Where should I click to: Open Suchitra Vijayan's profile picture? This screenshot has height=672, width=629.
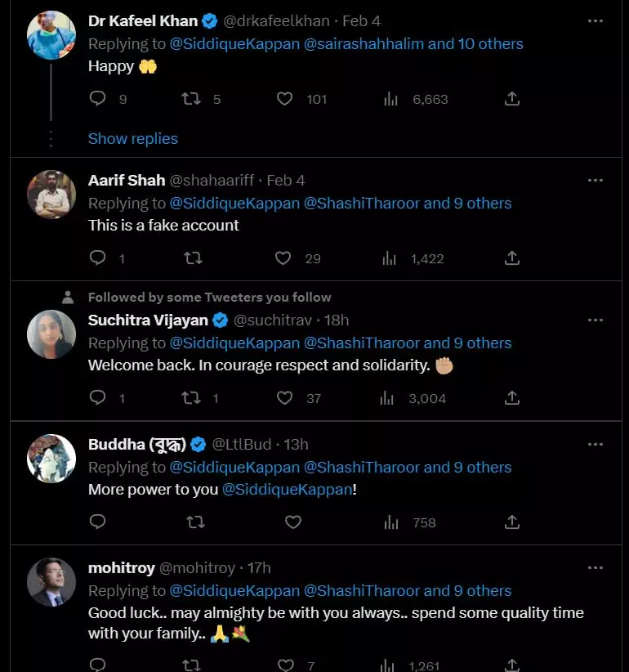click(x=51, y=334)
